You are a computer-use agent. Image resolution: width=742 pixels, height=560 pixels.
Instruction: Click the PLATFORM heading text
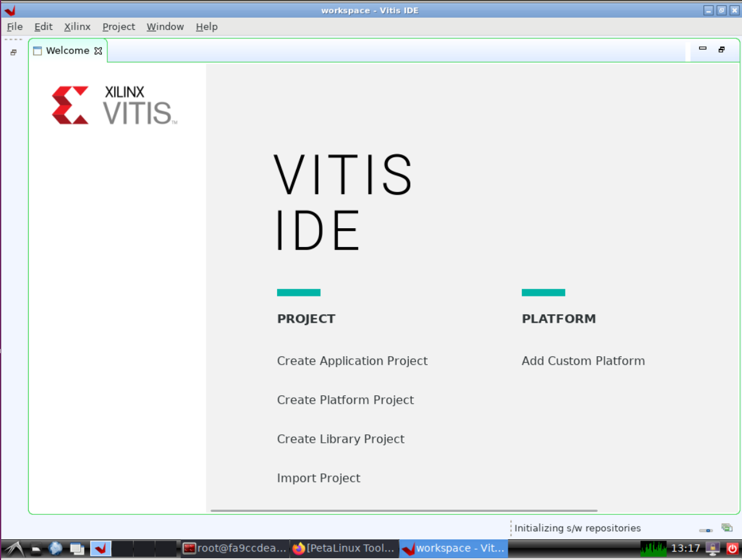(559, 318)
